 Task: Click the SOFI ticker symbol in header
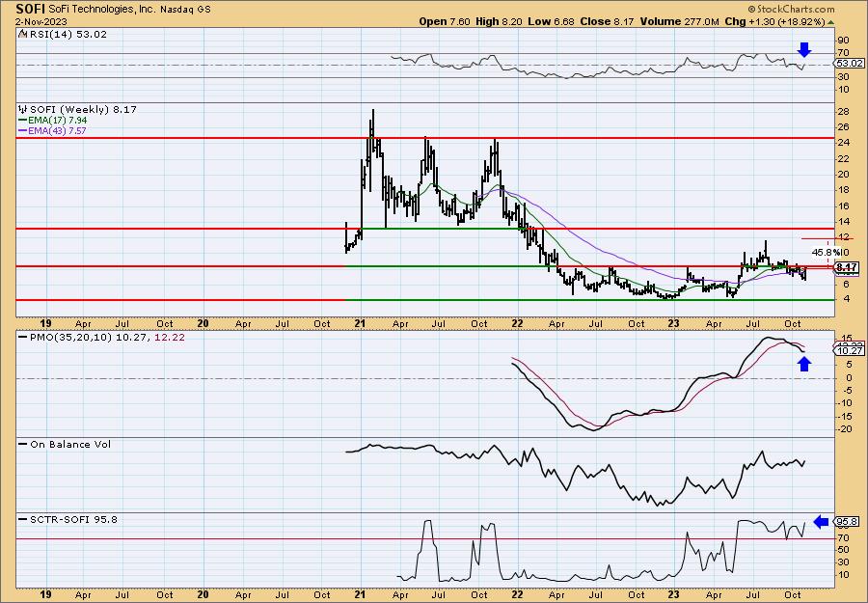[x=31, y=9]
